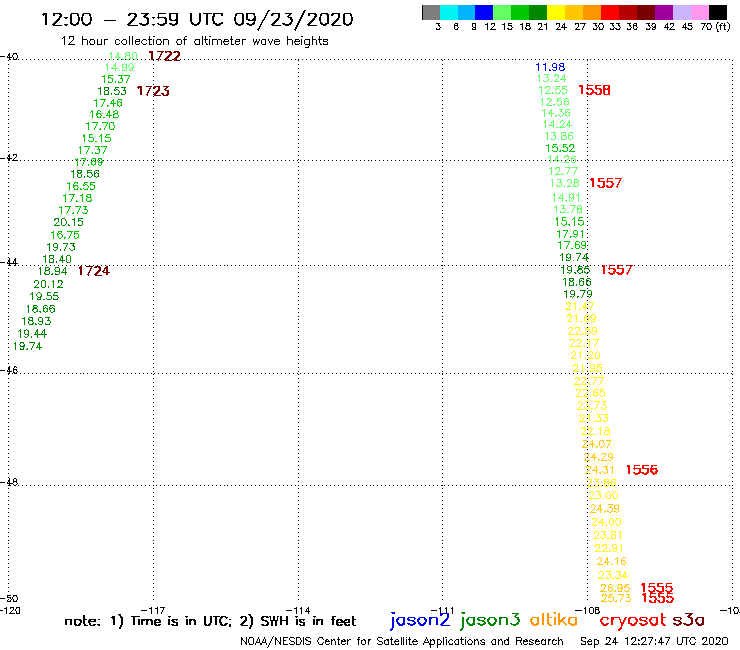The image size is (740, 650).
Task: Click the purple swatch in the legend bar
Action: (x=664, y=12)
